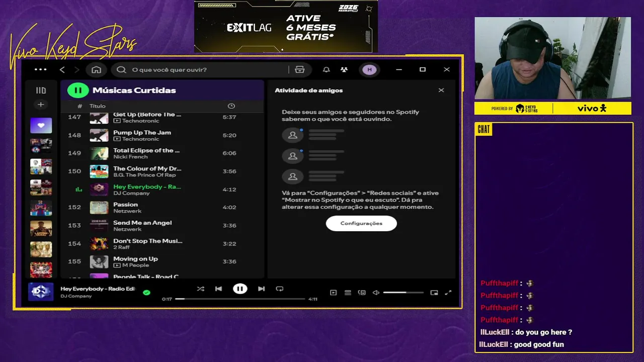This screenshot has height=362, width=644.
Task: Seek within the song progress bar
Action: tap(240, 299)
